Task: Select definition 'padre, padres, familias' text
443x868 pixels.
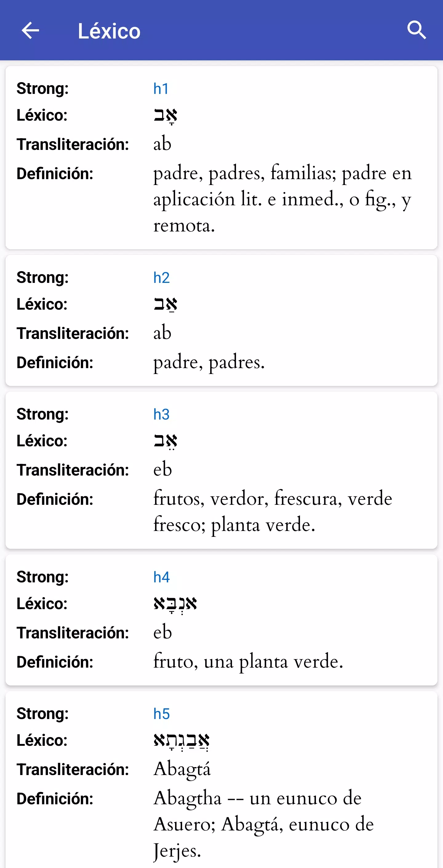Action: point(283,199)
